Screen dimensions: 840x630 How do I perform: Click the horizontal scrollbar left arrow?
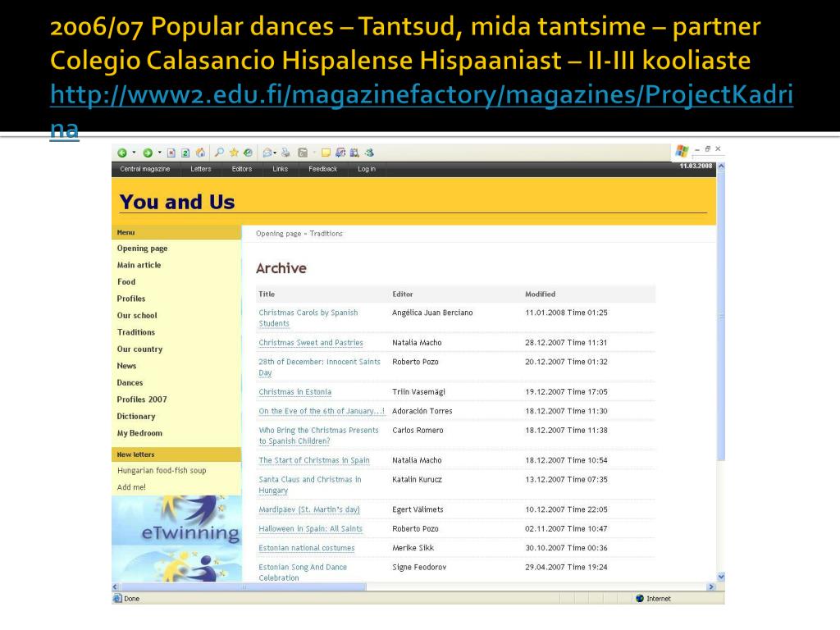(x=115, y=587)
